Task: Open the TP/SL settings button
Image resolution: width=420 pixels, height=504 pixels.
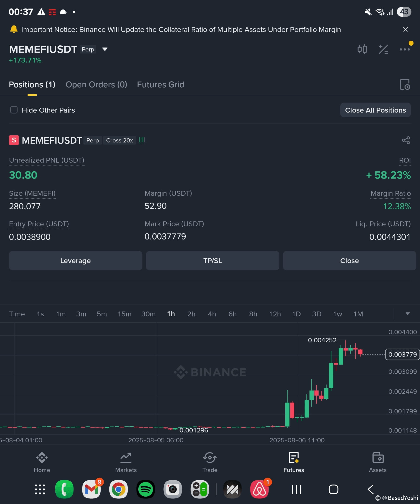Action: (x=213, y=261)
